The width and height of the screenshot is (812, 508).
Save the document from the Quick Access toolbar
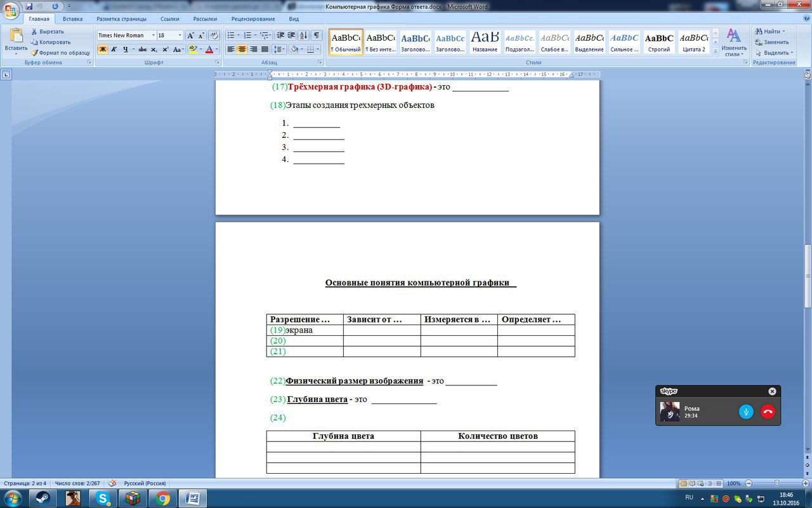29,6
